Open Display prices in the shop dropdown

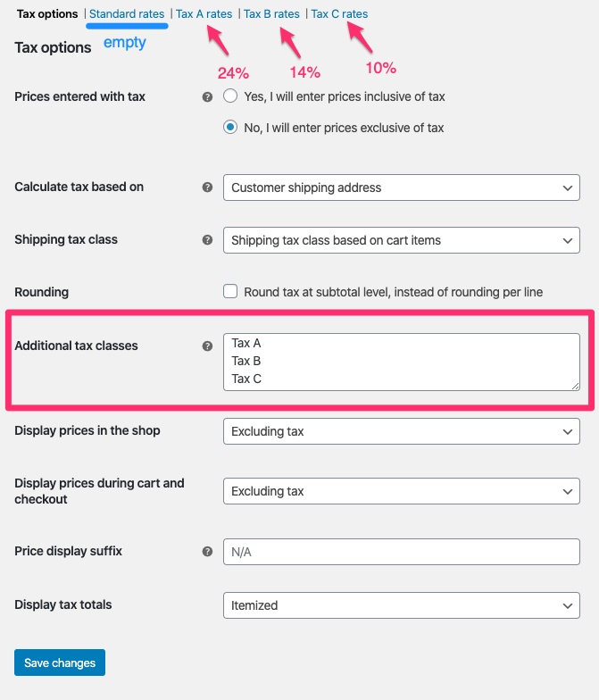pos(401,431)
